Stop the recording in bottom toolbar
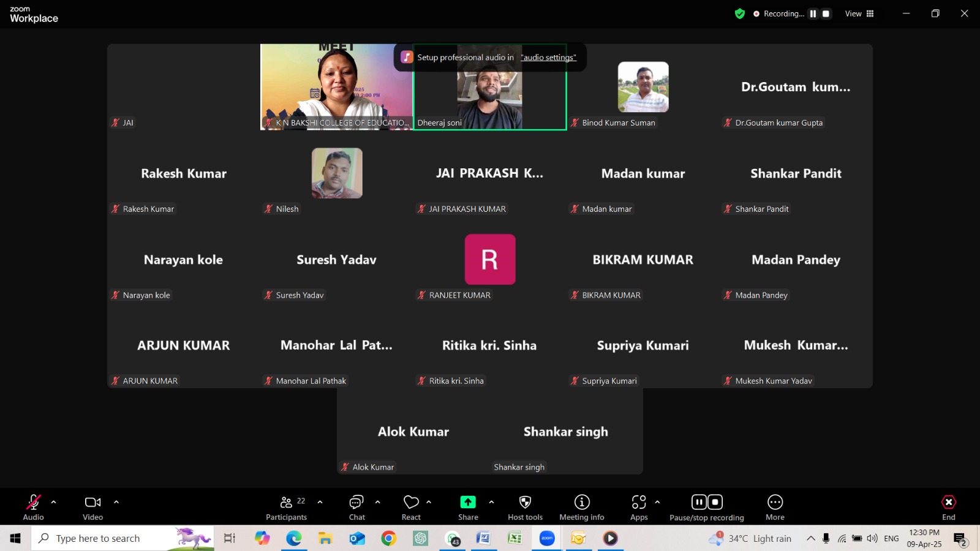 [715, 502]
